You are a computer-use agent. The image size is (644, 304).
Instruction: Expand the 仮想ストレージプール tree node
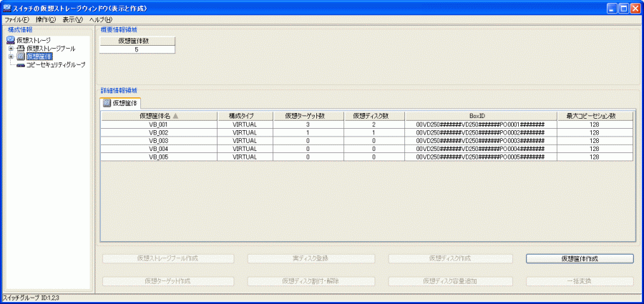click(11, 49)
